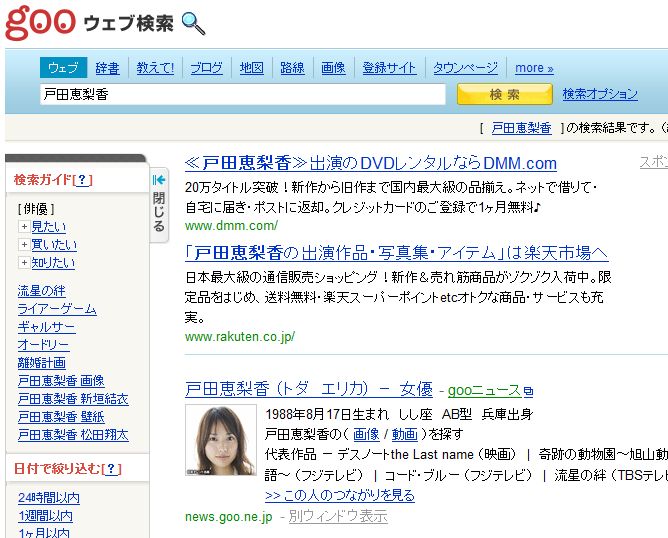
Task: Click the magnifying glass icon beside ウェブ検索
Action: (x=193, y=23)
